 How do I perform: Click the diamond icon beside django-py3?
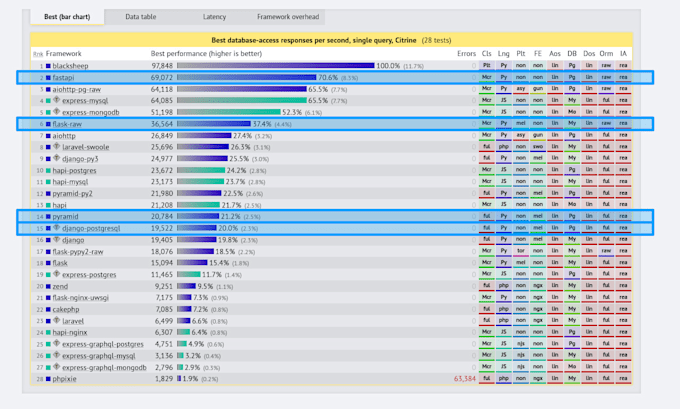55,158
